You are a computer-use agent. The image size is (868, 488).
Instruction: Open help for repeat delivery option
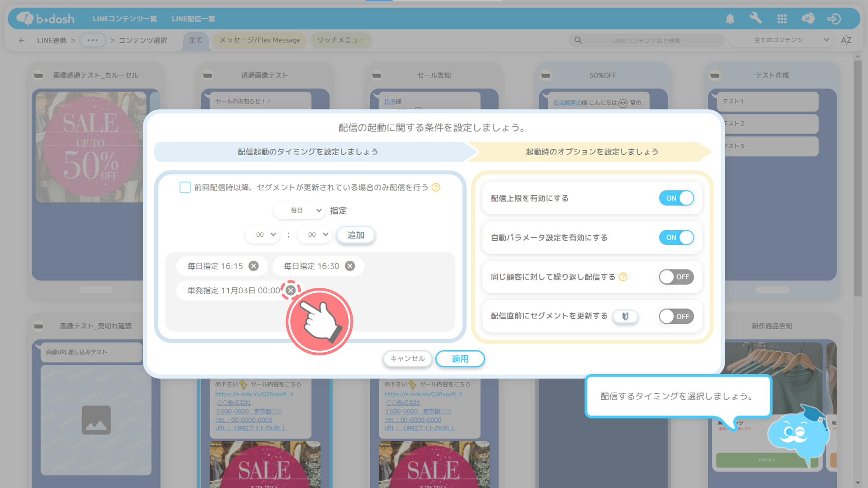tap(623, 277)
